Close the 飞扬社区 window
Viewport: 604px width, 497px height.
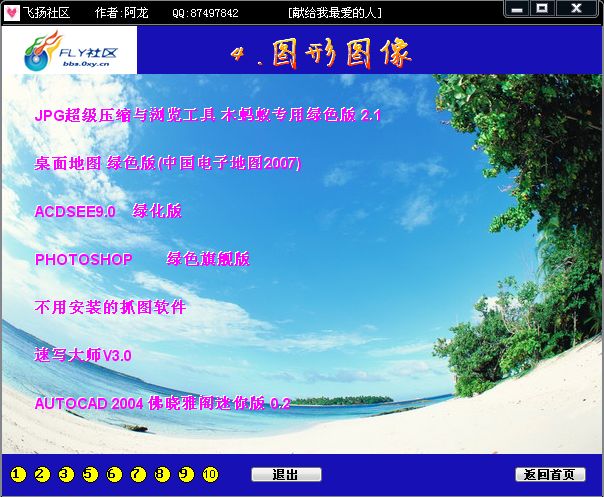pyautogui.click(x=576, y=8)
